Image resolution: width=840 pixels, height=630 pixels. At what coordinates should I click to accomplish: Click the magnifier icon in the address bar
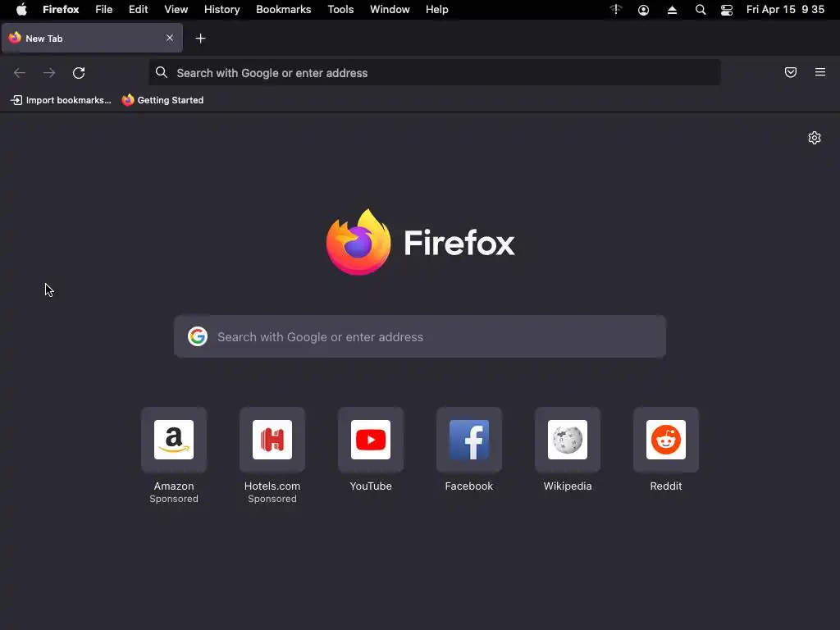[162, 72]
